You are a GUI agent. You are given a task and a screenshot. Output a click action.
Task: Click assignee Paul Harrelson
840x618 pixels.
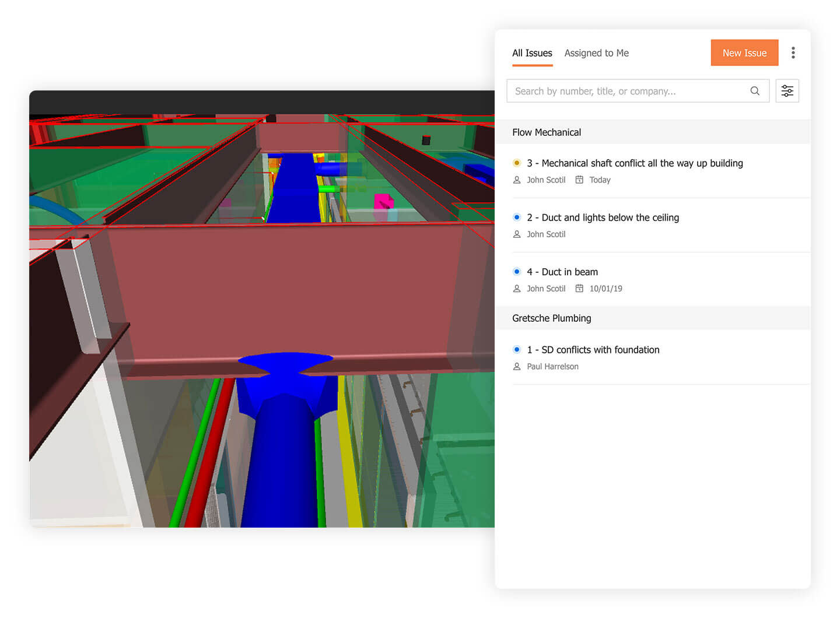(552, 367)
